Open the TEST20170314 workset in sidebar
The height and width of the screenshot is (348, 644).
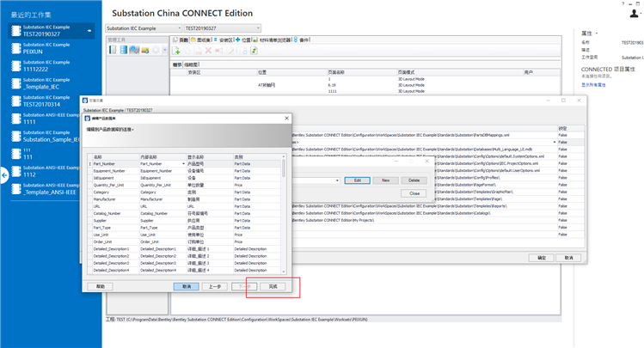click(x=46, y=101)
